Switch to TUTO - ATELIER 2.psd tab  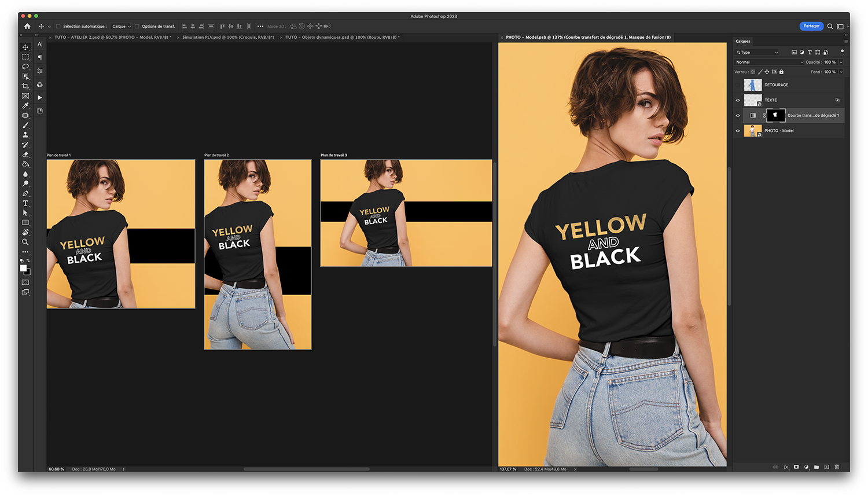tap(113, 37)
